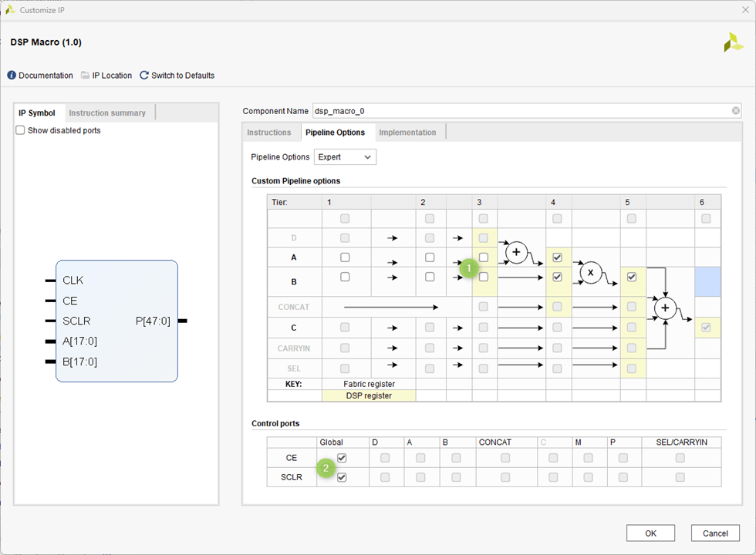Click the Switch to Defaults refresh icon
This screenshot has width=756, height=555.
pyautogui.click(x=144, y=76)
